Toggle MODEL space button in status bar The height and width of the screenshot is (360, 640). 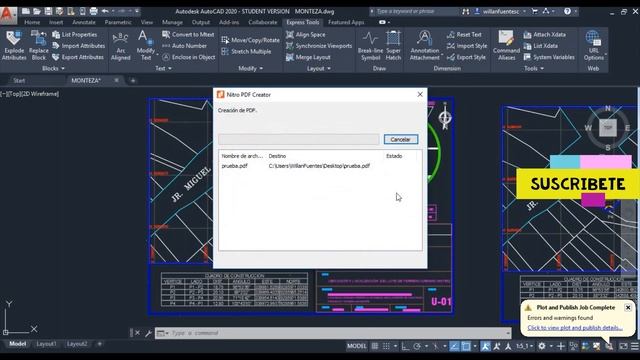point(356,346)
